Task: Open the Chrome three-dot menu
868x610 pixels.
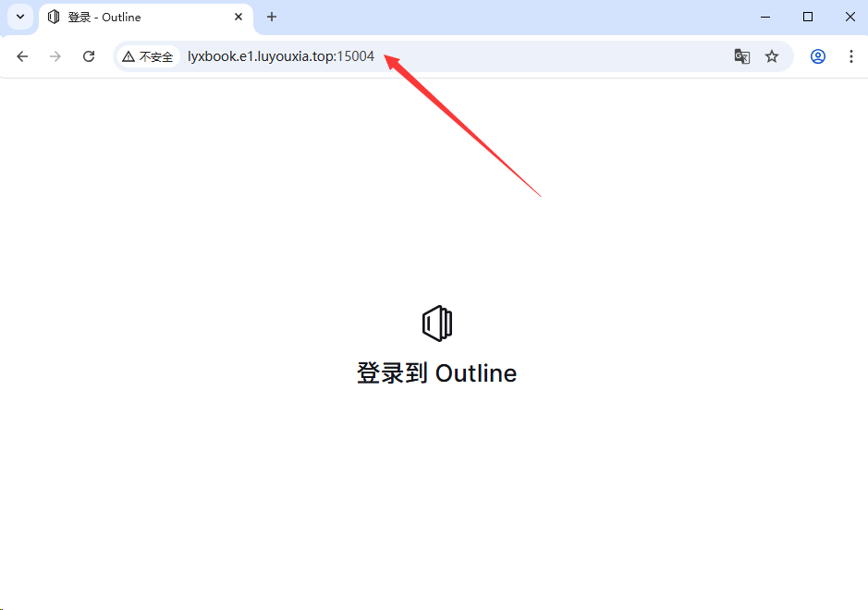Action: [x=850, y=56]
